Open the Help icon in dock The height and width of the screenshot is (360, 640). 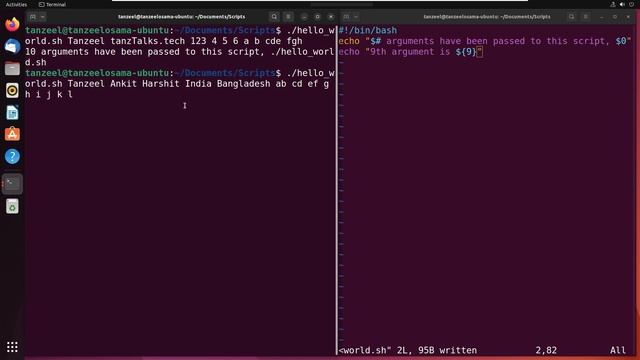(x=12, y=156)
